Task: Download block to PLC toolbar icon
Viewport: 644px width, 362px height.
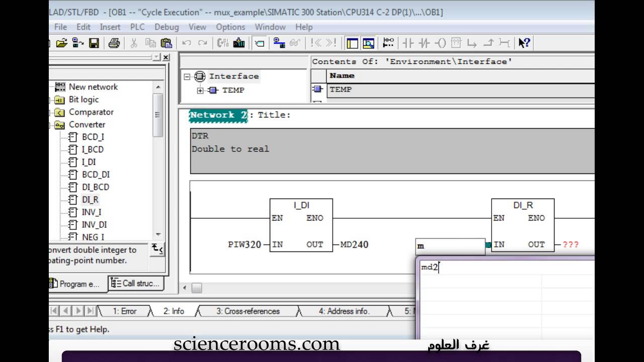Action: [239, 43]
